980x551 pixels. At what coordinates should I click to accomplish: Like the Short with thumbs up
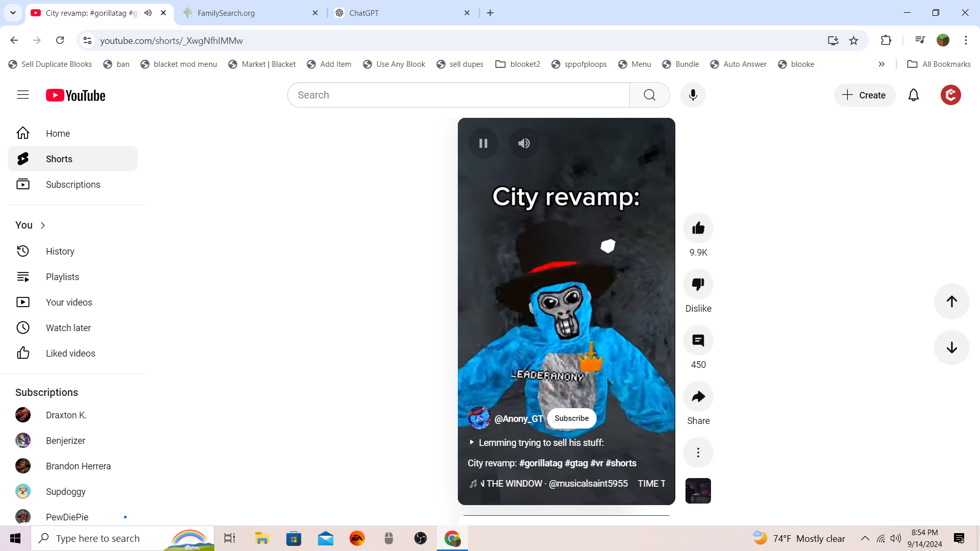(698, 228)
